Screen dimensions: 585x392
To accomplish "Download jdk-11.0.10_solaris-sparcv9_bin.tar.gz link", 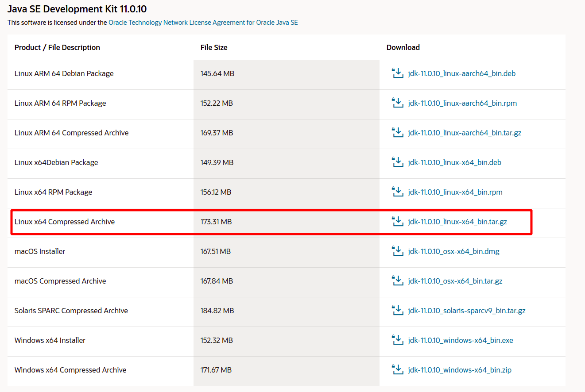I will 467,311.
